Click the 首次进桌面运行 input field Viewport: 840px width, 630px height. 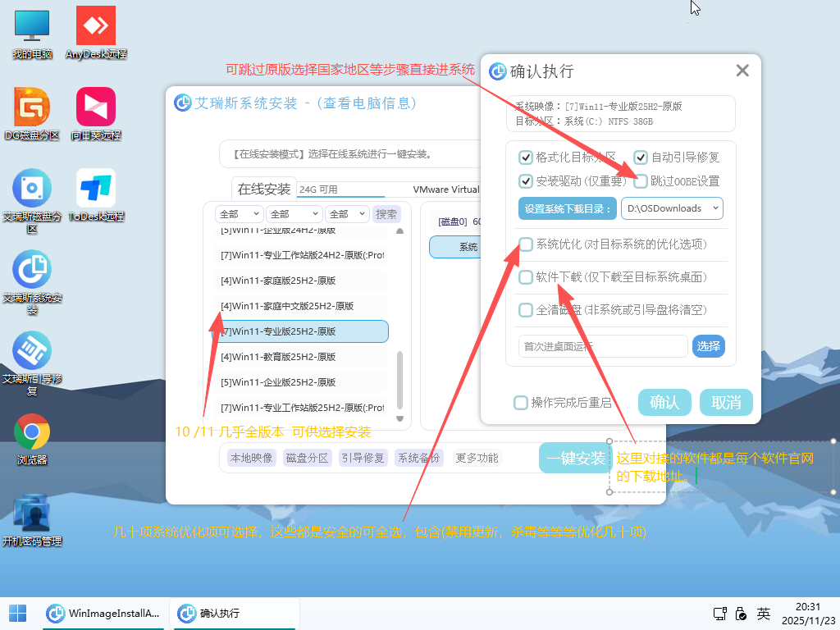pos(603,346)
